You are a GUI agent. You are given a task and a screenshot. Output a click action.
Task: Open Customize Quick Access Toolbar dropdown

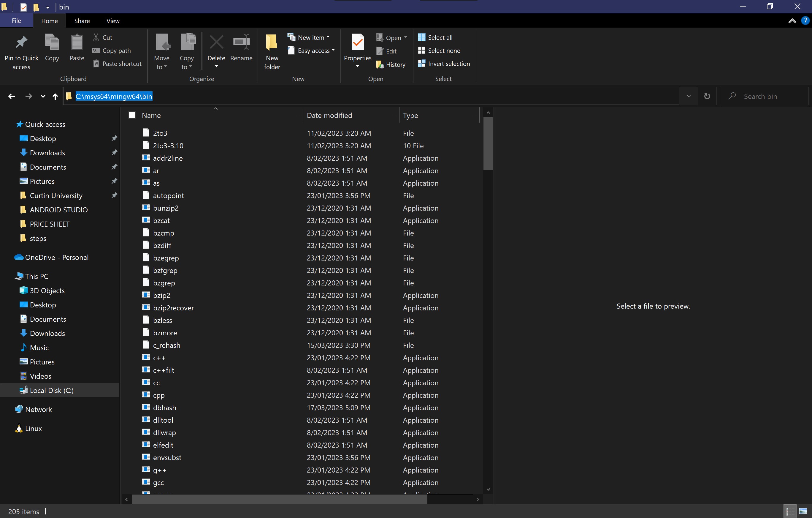click(47, 7)
